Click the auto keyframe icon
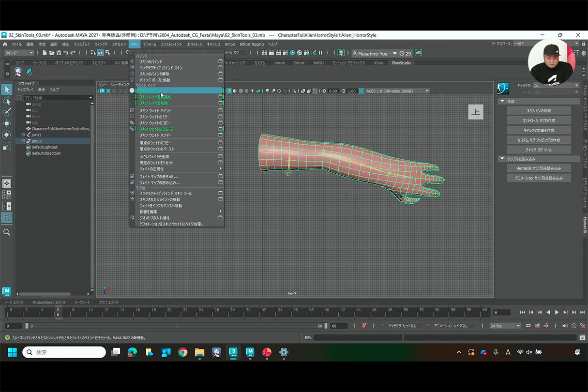This screenshot has height=392, width=588. coord(574,326)
